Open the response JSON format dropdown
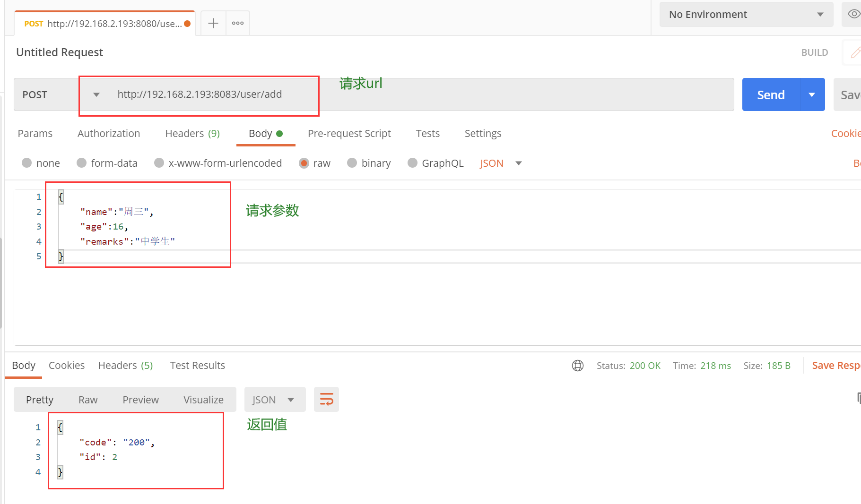861x504 pixels. coord(275,400)
